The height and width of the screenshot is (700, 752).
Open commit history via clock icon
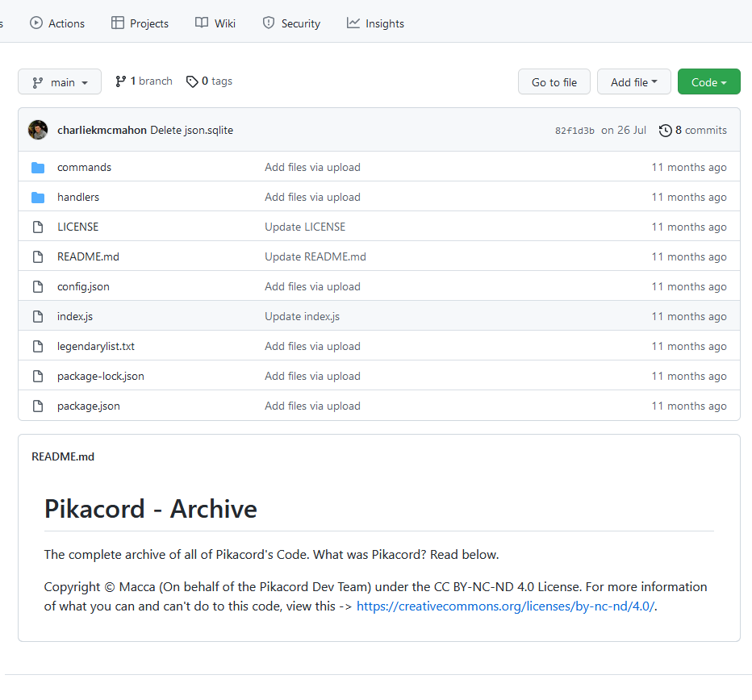(665, 131)
